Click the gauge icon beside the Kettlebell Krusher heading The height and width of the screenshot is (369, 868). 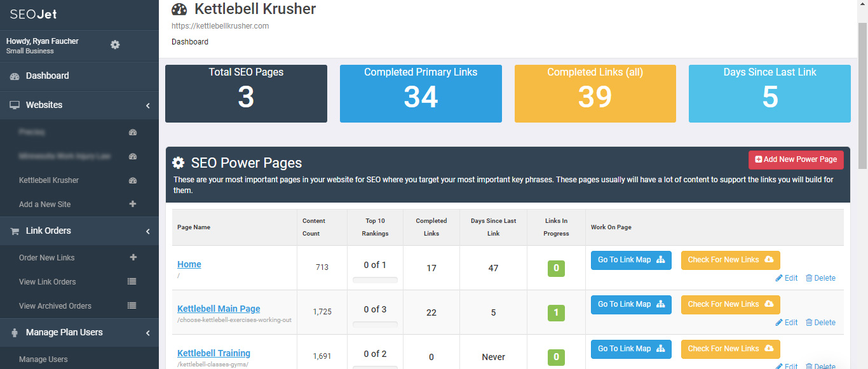point(180,10)
